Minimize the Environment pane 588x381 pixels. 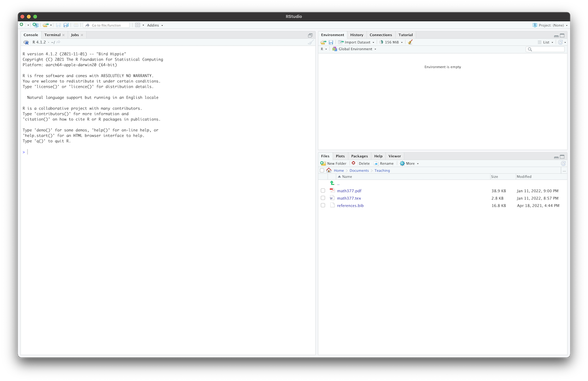(x=556, y=35)
